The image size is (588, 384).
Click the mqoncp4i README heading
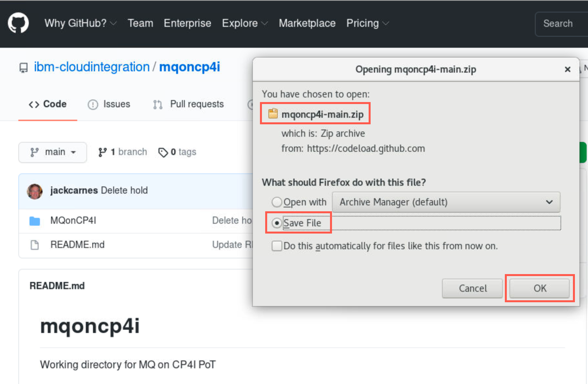[x=90, y=326]
